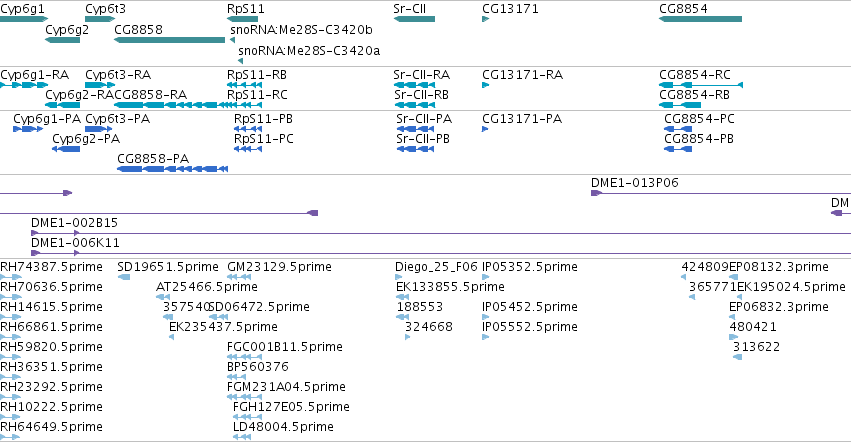
Task: Click the Cyp6g1 gene label
Action: coord(22,9)
